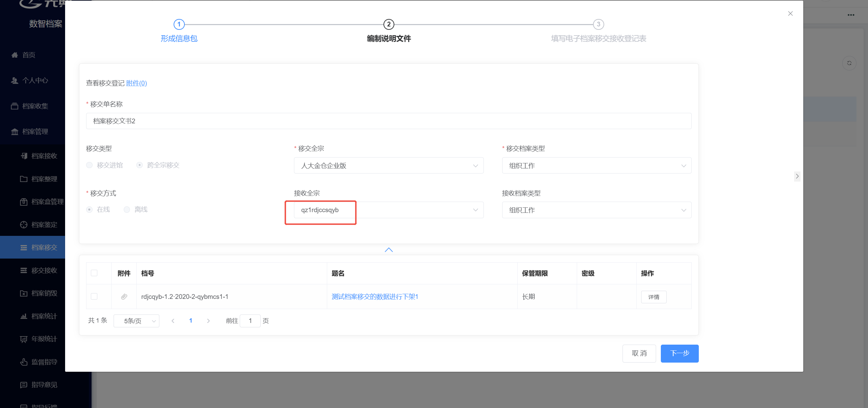Open 档案接收 submenu item
868x408 pixels.
[x=44, y=156]
